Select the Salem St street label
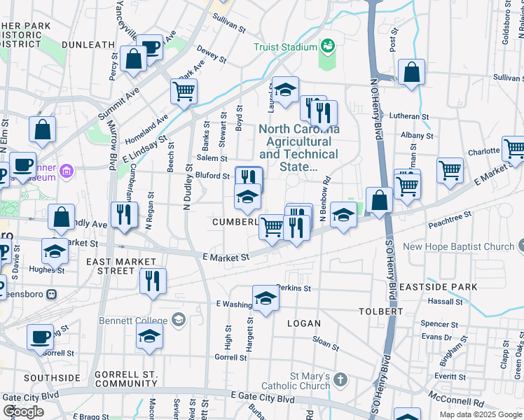This screenshot has width=524, height=420. (x=212, y=158)
